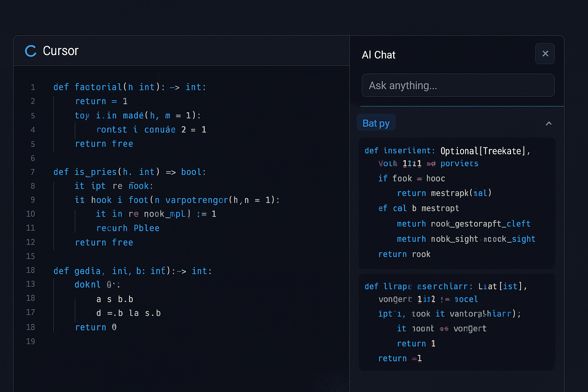Click the Cursor logo icon
The width and height of the screenshot is (588, 392).
(x=30, y=51)
